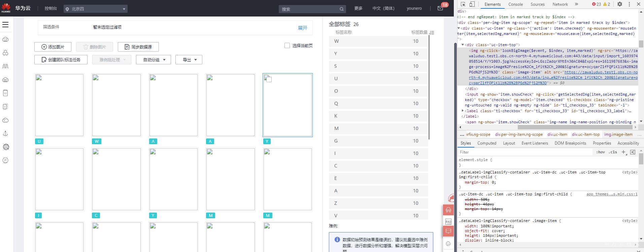Viewport: 644px width, 252px height.
Task: Click the W label row in tag list
Action: pyautogui.click(x=378, y=41)
